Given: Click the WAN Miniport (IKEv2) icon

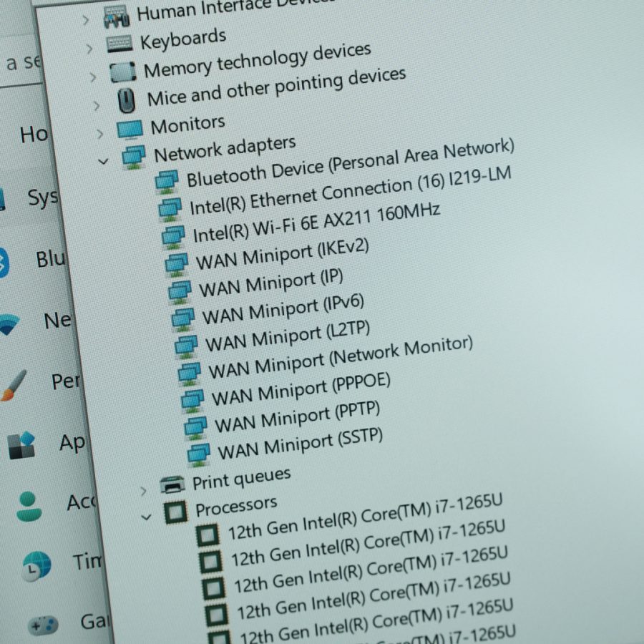Looking at the screenshot, I should (x=176, y=265).
